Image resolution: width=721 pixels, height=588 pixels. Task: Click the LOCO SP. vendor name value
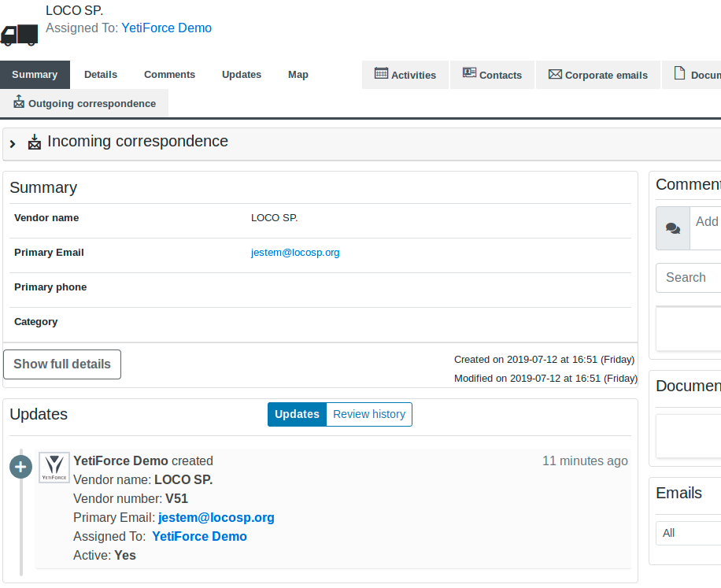click(x=275, y=218)
